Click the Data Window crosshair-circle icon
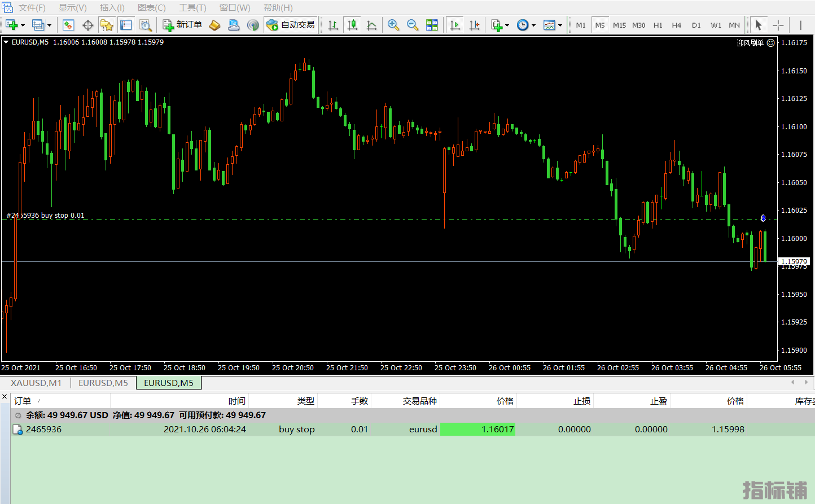 tap(88, 25)
